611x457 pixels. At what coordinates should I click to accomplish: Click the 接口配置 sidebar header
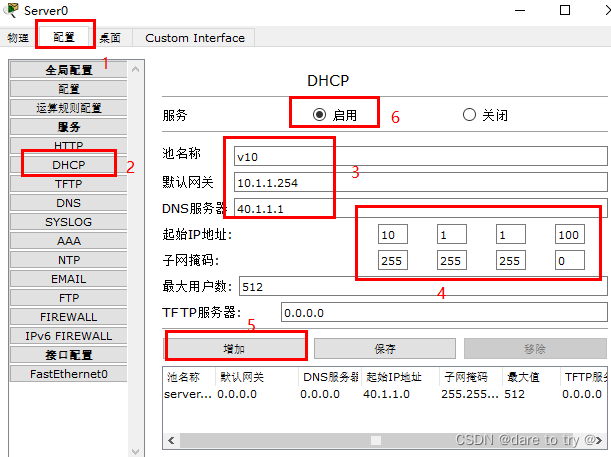69,355
